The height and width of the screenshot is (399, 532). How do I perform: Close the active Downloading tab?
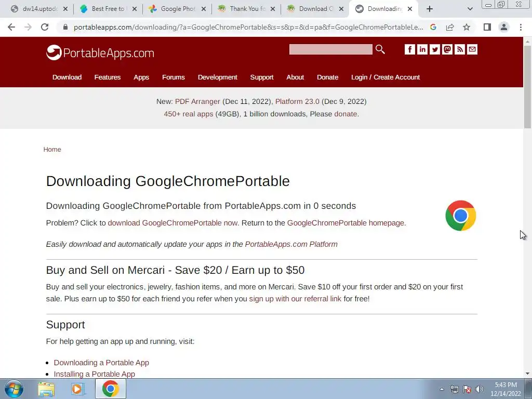pyautogui.click(x=410, y=9)
